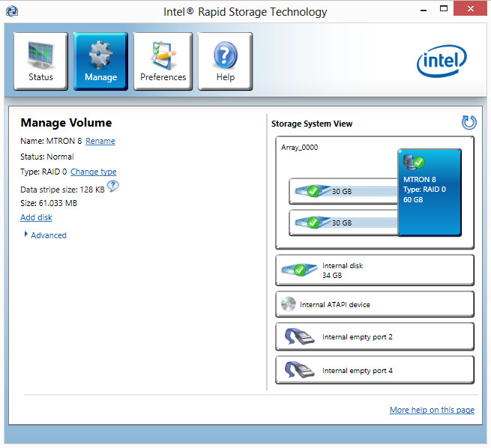Select Internal empty port 2
Image resolution: width=491 pixels, height=448 pixels.
coord(375,337)
